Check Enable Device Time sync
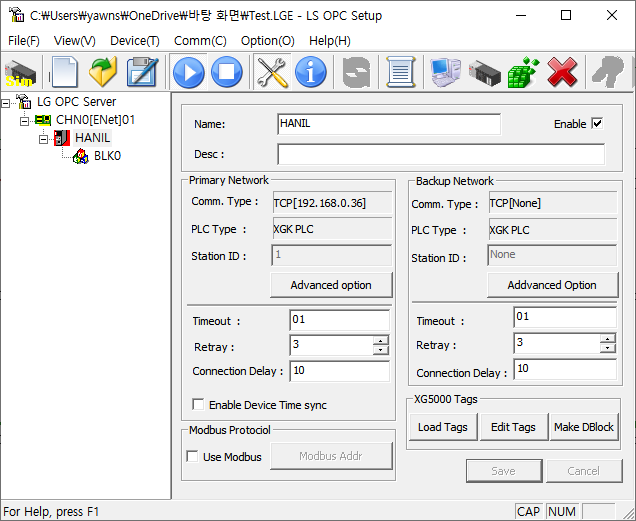Viewport: 636px width, 521px height. [x=198, y=404]
